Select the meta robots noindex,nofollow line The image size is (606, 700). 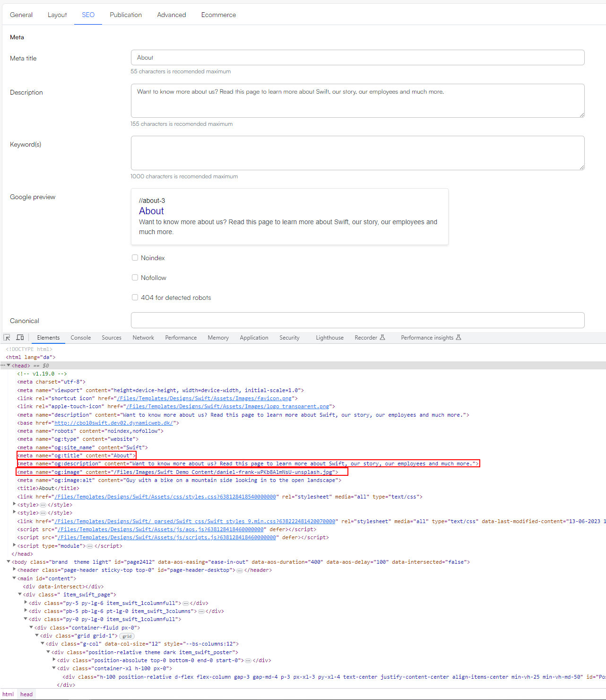tap(90, 431)
